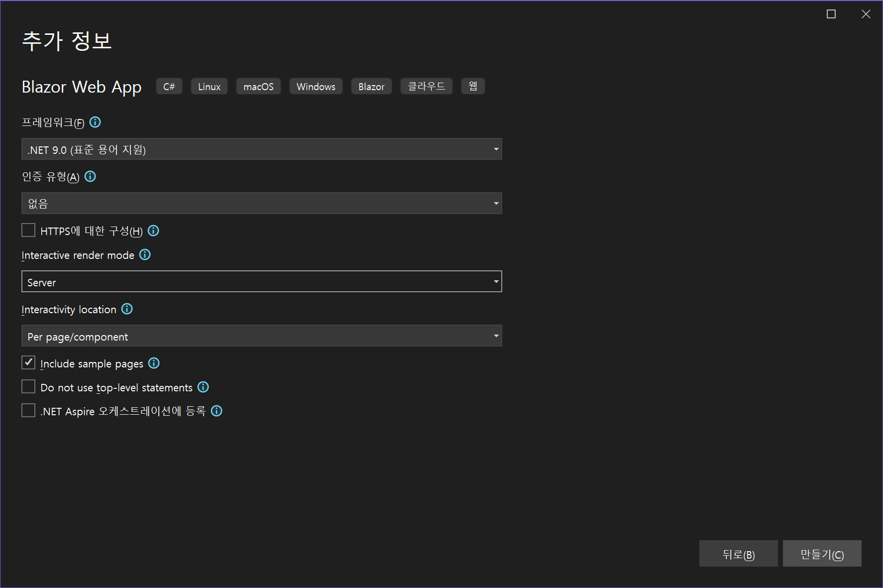Click info icon beside Interactive render mode
The width and height of the screenshot is (883, 588).
(x=145, y=255)
